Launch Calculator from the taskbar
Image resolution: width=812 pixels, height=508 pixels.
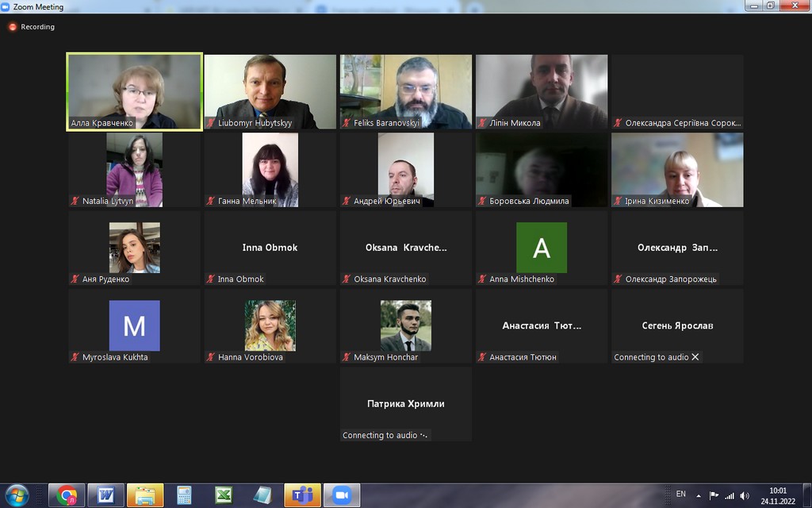coord(185,495)
